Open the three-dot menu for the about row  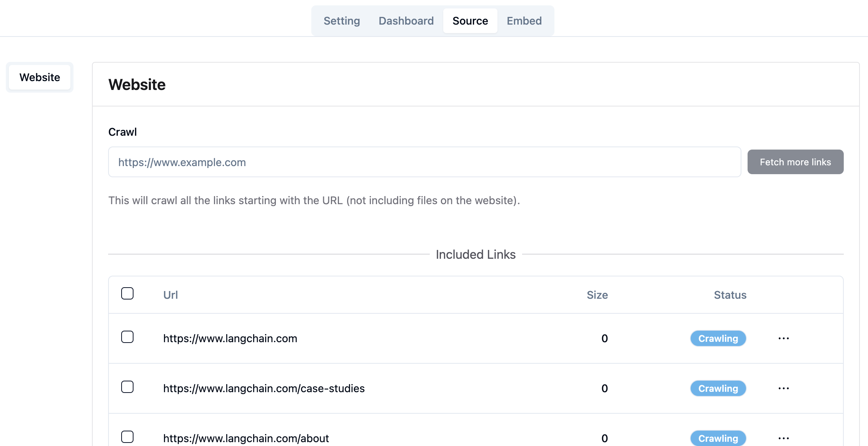click(x=783, y=438)
